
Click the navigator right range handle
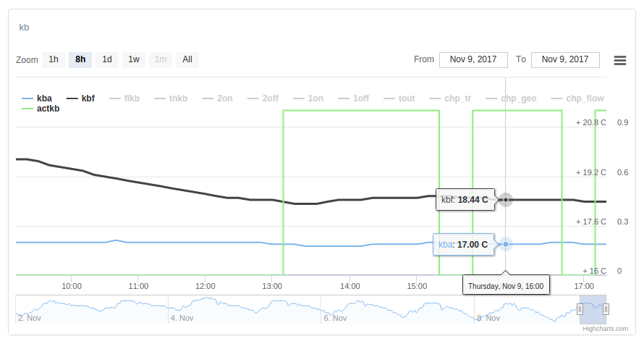(606, 309)
